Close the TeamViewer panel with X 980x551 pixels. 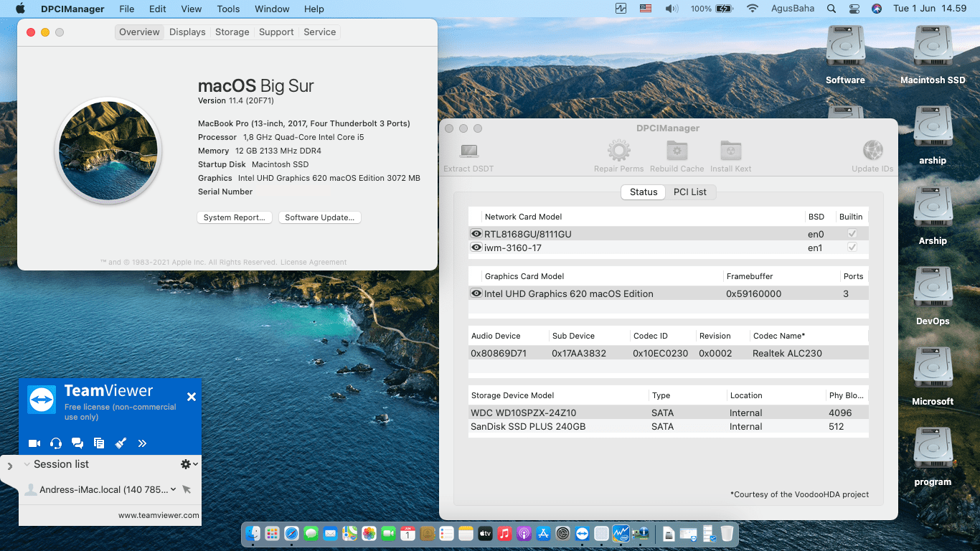(x=192, y=397)
